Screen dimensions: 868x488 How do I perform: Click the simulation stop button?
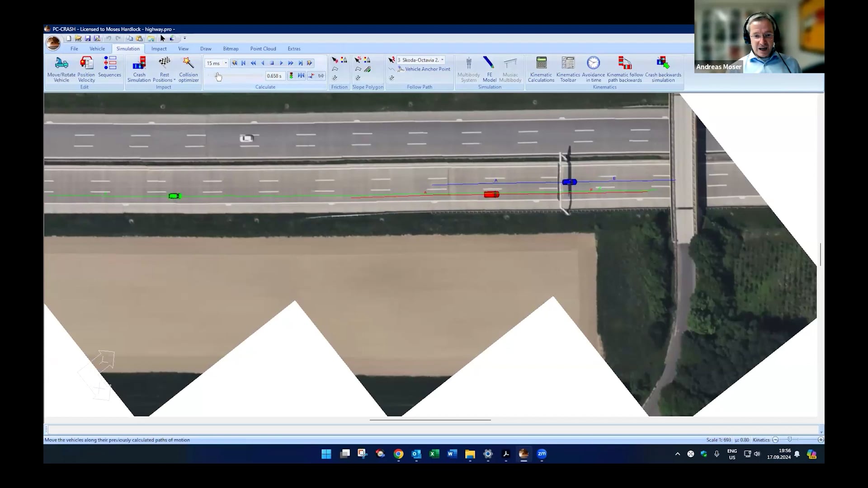pos(272,63)
